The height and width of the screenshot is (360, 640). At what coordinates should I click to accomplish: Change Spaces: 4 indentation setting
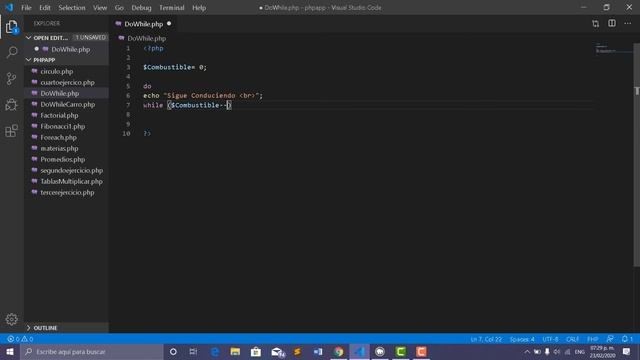(522, 339)
